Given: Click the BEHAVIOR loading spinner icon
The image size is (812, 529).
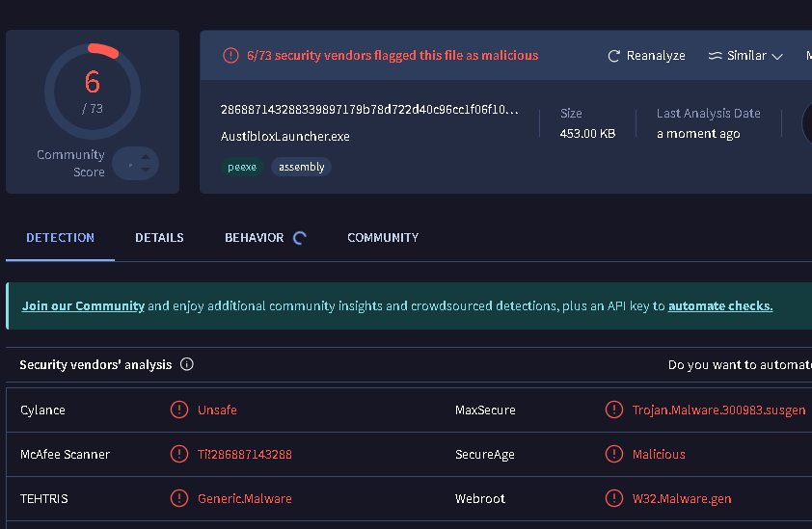Looking at the screenshot, I should click(x=300, y=238).
